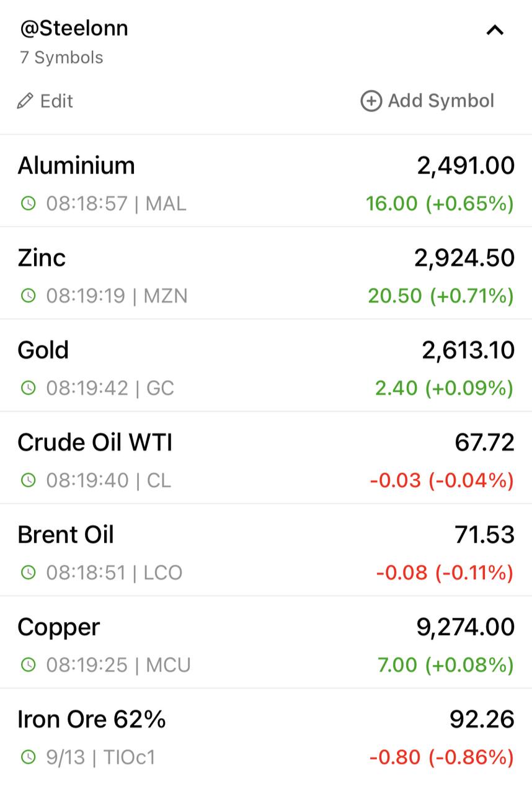Open the @Steelonn watchlist title
532x794 pixels.
pos(74,29)
